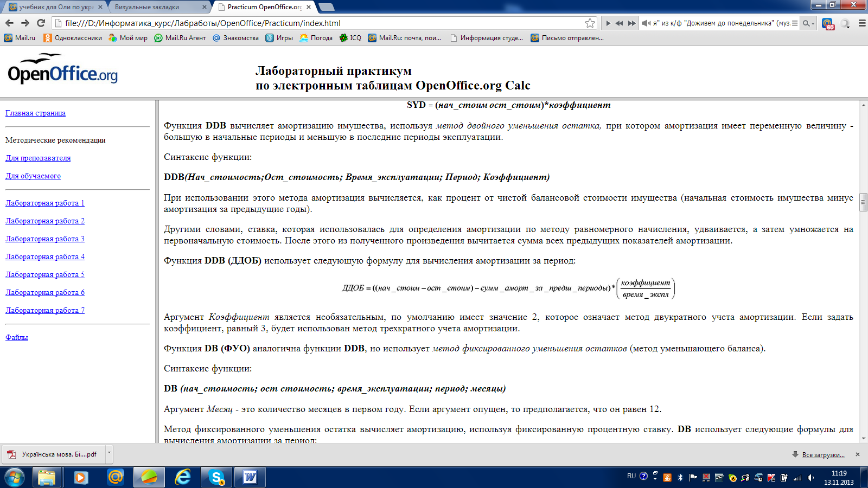Screen dimensions: 868x488
Task: Click the RU language indicator
Action: [x=631, y=476]
